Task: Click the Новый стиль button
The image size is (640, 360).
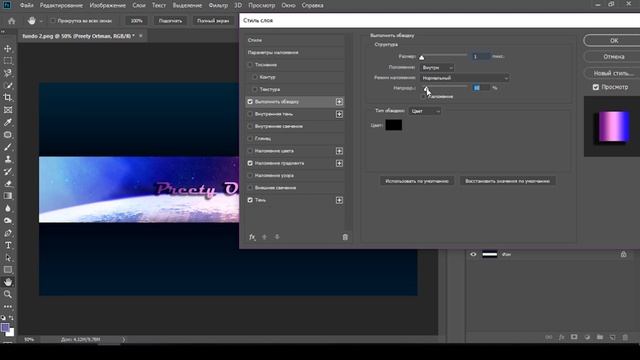Action: [x=613, y=73]
